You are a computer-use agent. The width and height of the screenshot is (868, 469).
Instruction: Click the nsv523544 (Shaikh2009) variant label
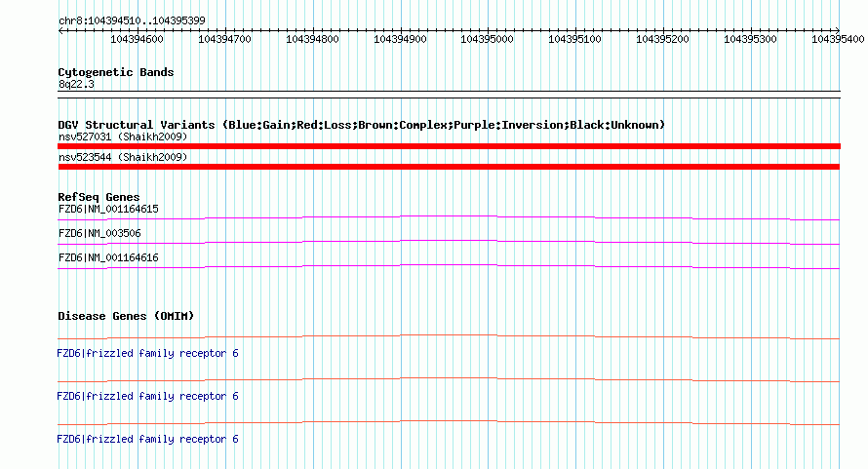click(123, 157)
